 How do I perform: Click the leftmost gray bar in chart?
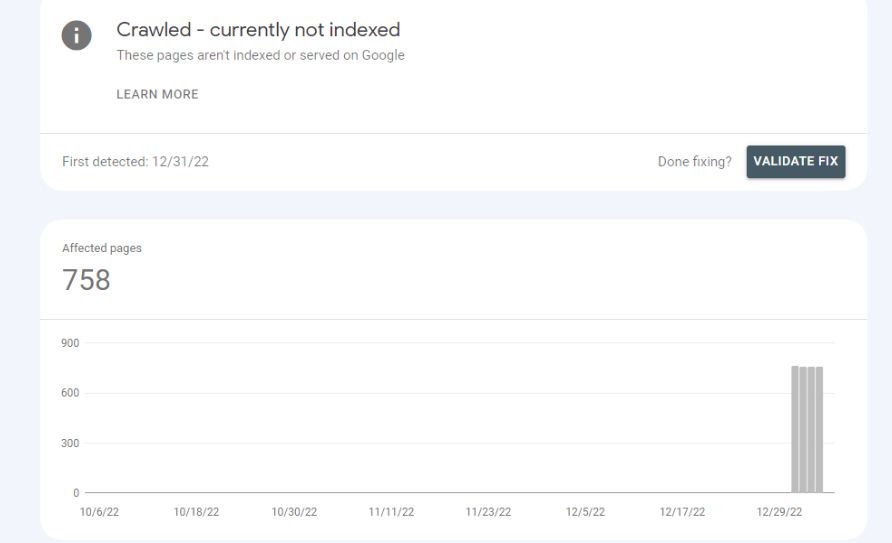click(x=795, y=429)
